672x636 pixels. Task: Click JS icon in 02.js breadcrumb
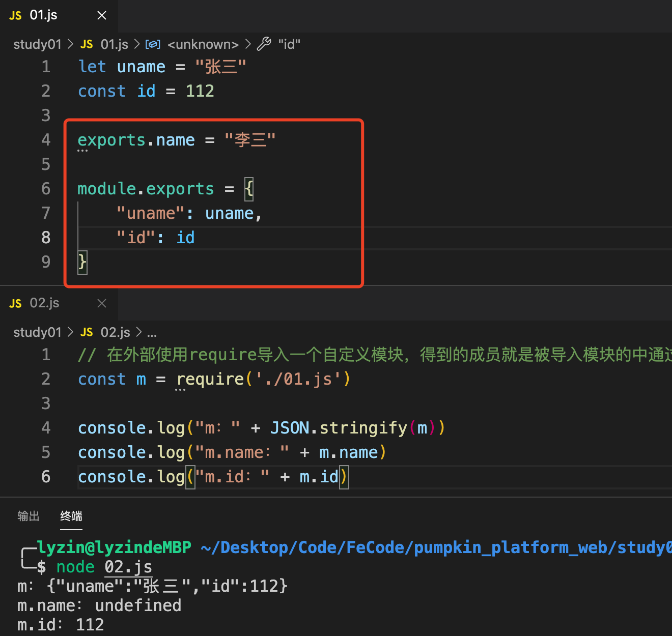(87, 332)
